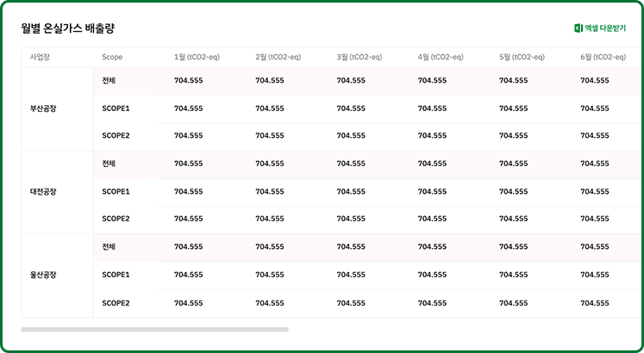This screenshot has height=353, width=644.
Task: Select the 부산공장 site cell
Action: pyautogui.click(x=43, y=108)
